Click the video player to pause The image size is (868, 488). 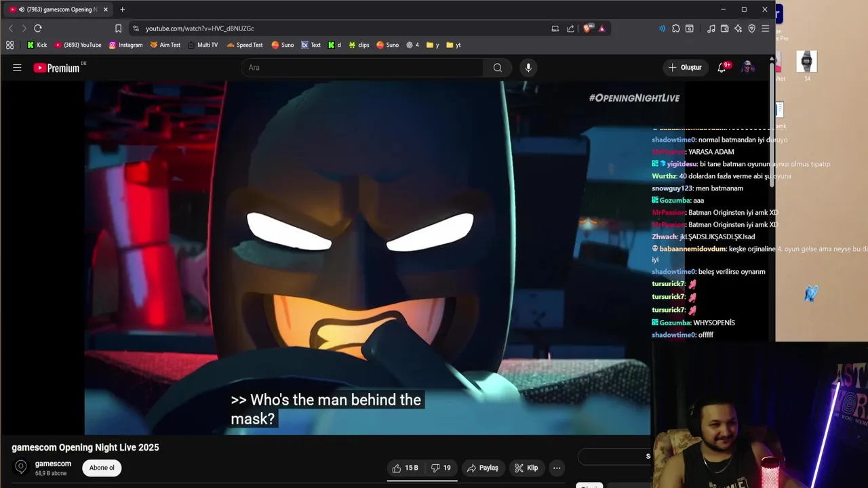point(367,258)
